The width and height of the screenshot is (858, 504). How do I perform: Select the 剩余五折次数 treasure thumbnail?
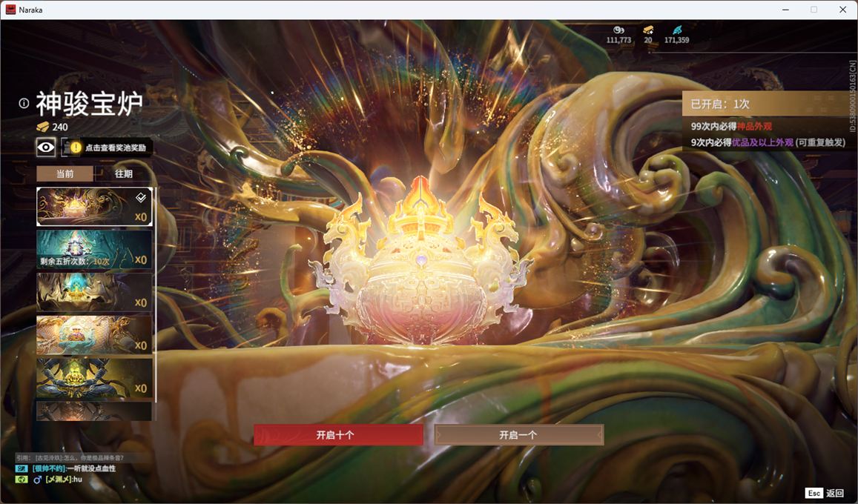tap(94, 249)
